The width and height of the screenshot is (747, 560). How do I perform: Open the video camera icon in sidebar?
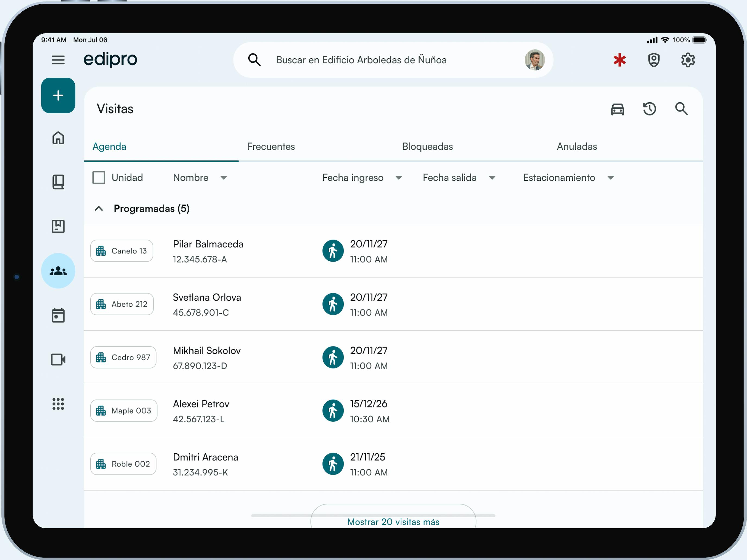(x=58, y=359)
